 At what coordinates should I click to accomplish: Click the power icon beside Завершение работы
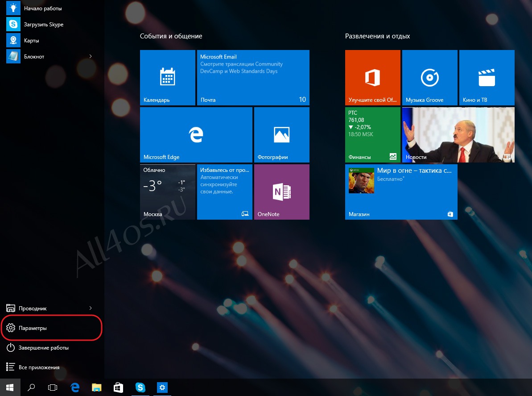pos(11,347)
